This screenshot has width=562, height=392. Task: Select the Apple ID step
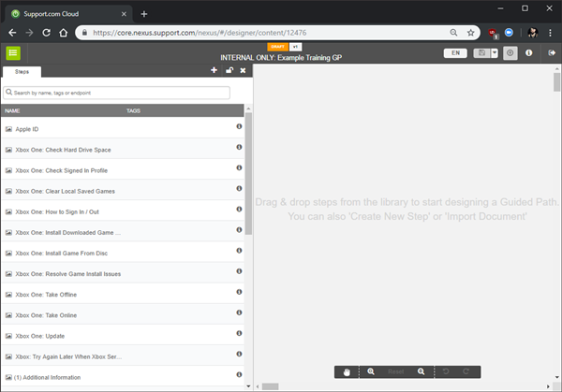tap(123, 129)
